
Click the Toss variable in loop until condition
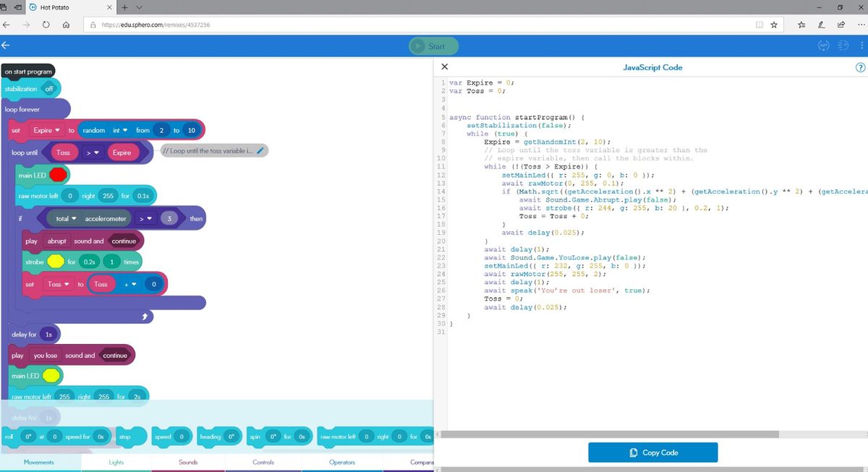click(x=63, y=153)
